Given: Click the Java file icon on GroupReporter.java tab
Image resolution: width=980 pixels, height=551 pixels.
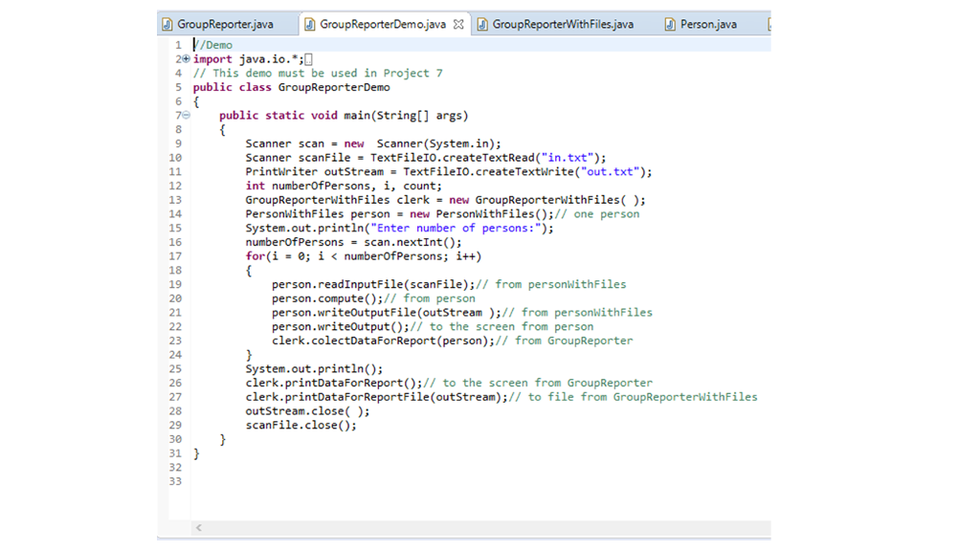Looking at the screenshot, I should pyautogui.click(x=169, y=24).
